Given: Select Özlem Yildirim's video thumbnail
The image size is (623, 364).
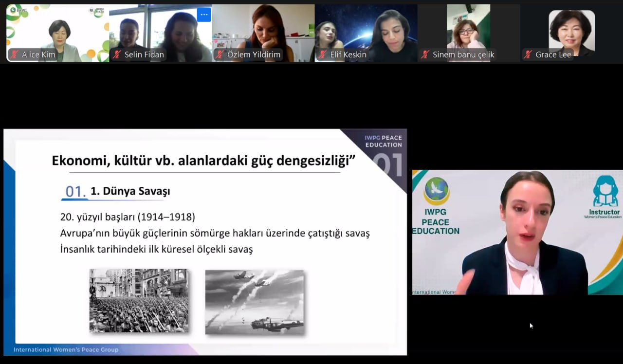Looking at the screenshot, I should tap(263, 29).
